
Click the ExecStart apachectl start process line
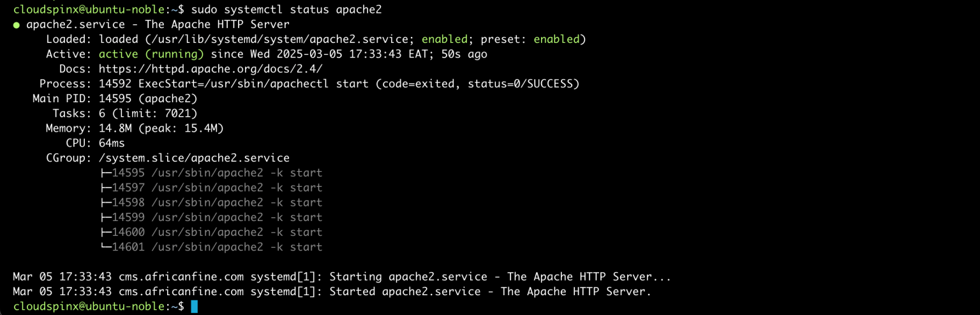pyautogui.click(x=338, y=84)
